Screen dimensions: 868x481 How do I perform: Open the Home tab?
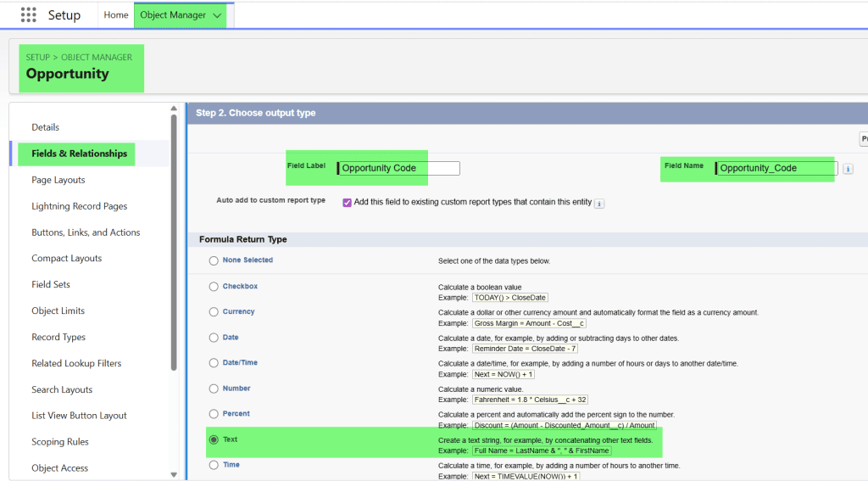[x=115, y=15]
